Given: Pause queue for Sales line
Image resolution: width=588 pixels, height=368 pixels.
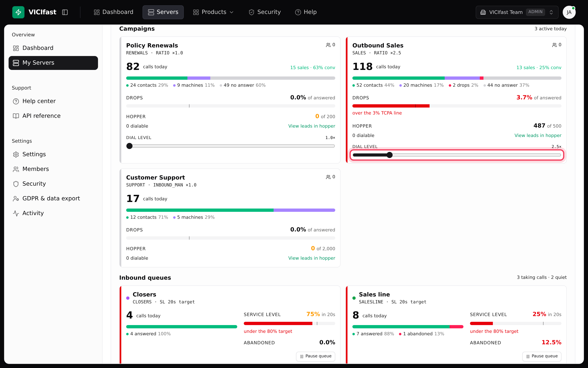Looking at the screenshot, I should coord(542,356).
